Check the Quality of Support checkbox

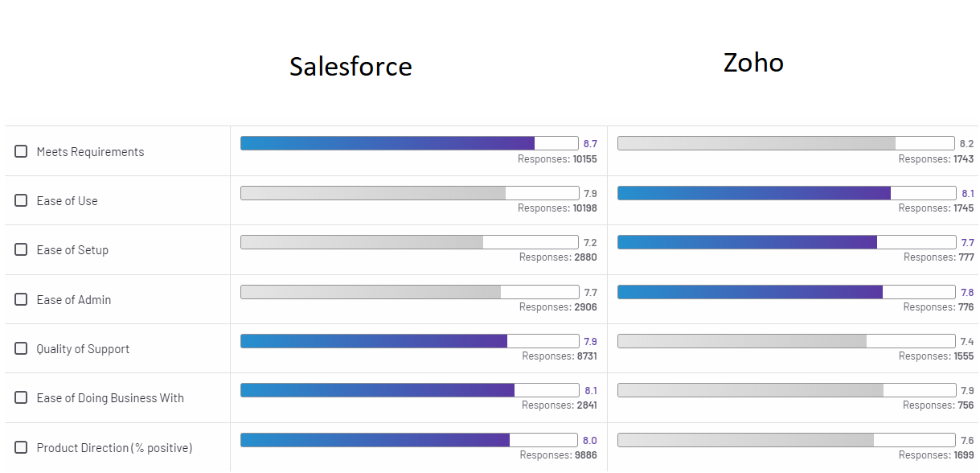click(20, 348)
